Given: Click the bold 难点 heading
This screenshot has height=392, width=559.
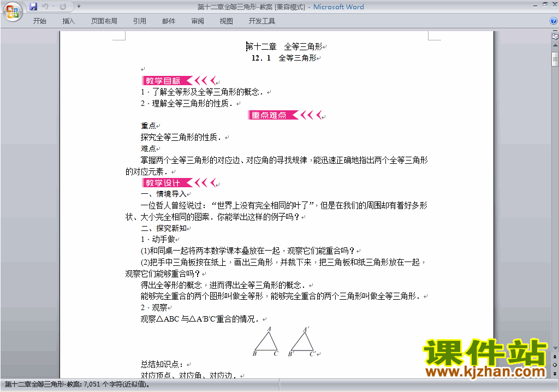Looking at the screenshot, I should click(x=148, y=149).
